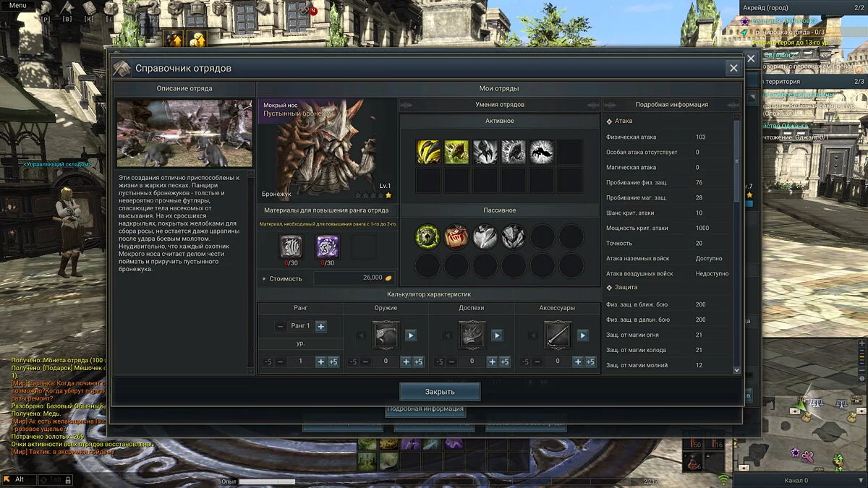Screen dimensions: 868x488
Task: Select first green round passive skill icon
Action: click(427, 236)
